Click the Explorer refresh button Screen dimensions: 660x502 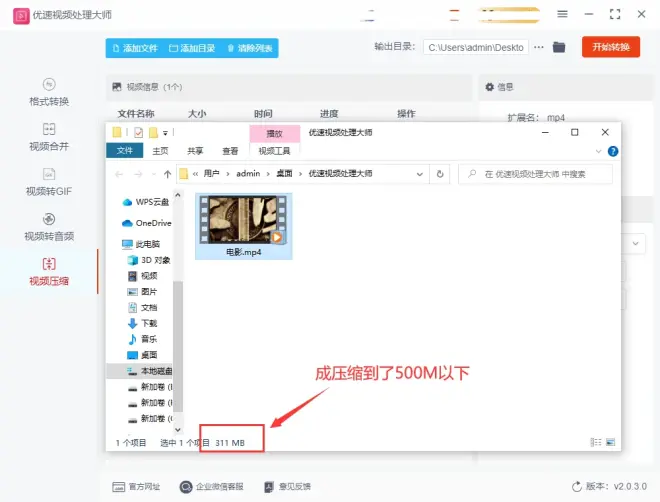pos(440,174)
